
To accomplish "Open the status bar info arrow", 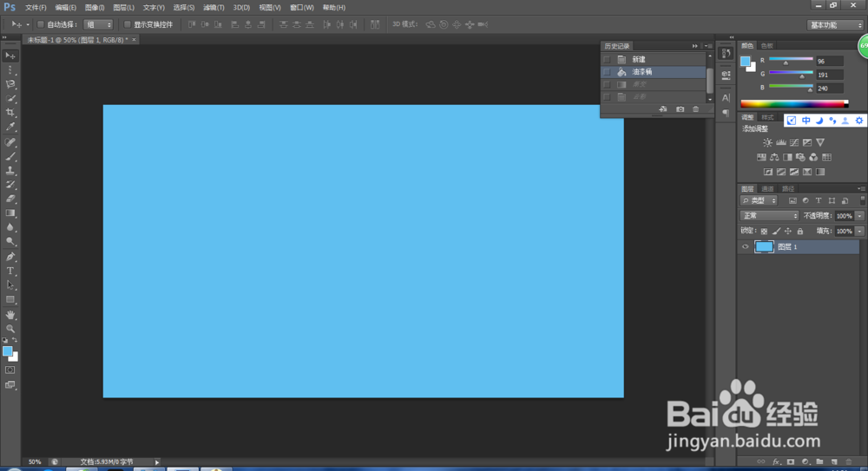I will pos(157,462).
